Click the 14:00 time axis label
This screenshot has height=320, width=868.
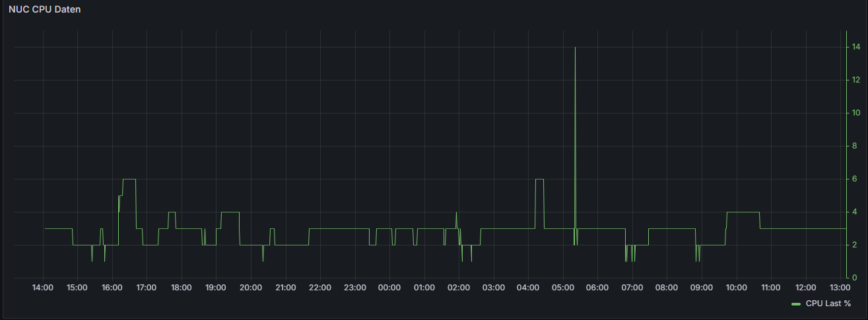(42, 288)
